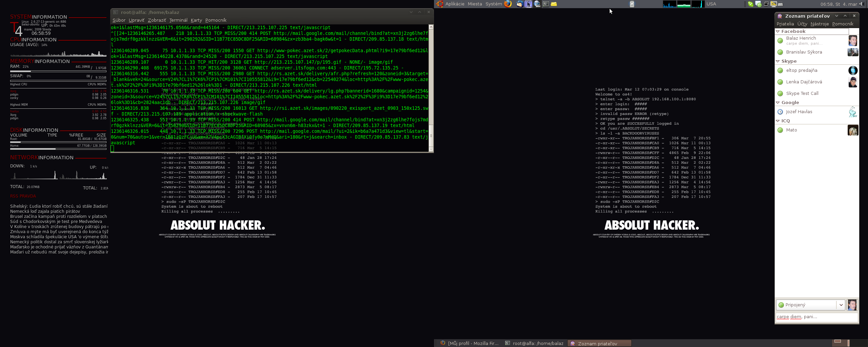The height and width of the screenshot is (347, 868).
Task: Open Nástroje menu in buddy list
Action: (820, 24)
